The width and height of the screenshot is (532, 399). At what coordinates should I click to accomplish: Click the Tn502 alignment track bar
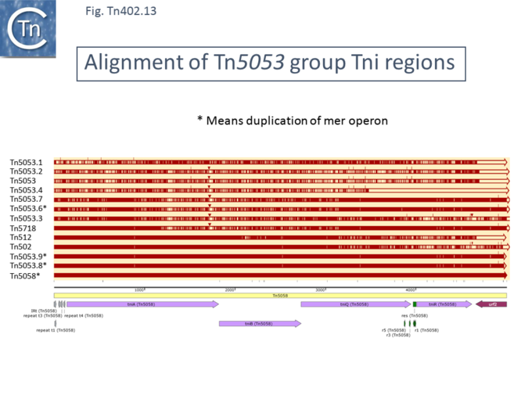[x=280, y=247]
